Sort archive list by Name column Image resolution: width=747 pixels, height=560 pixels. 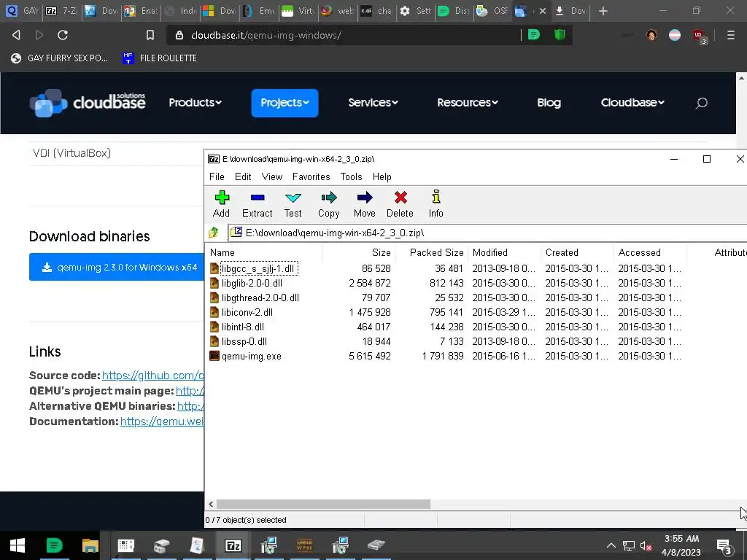pyautogui.click(x=264, y=253)
